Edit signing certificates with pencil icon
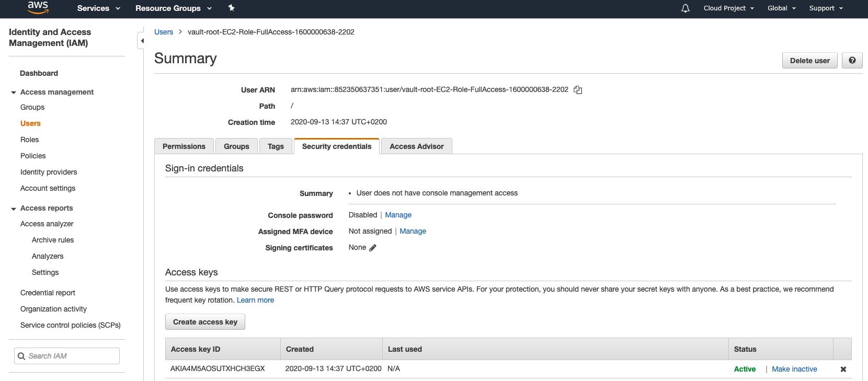This screenshot has width=868, height=381. tap(373, 248)
